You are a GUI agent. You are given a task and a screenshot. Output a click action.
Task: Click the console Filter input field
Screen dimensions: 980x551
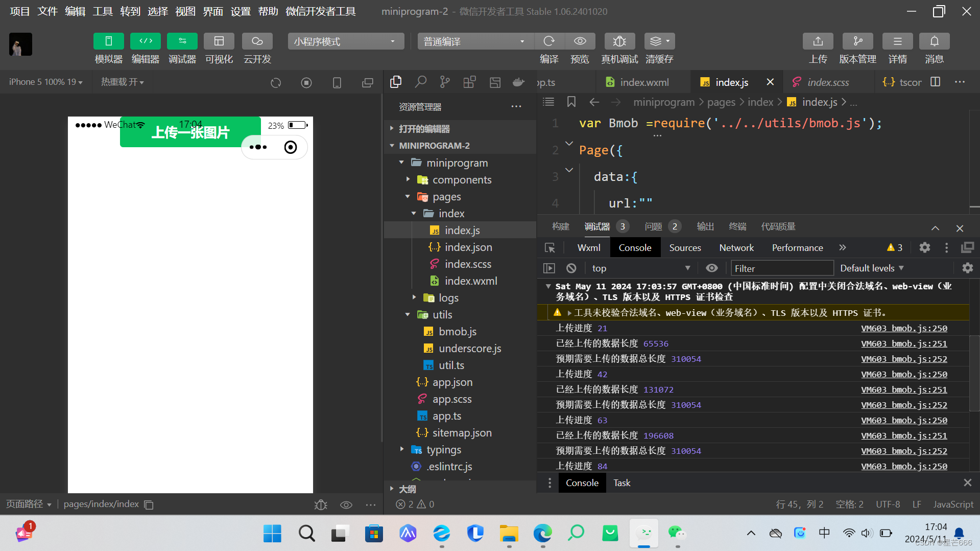pyautogui.click(x=782, y=268)
